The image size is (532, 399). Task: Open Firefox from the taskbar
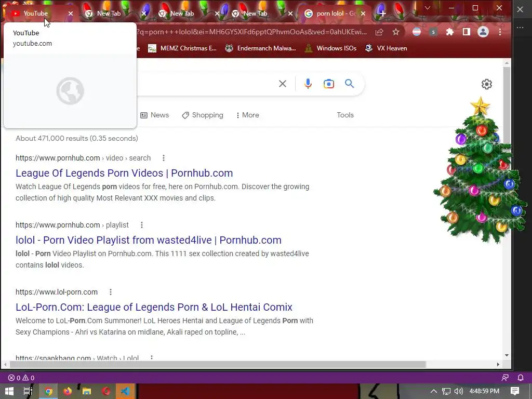(68, 391)
